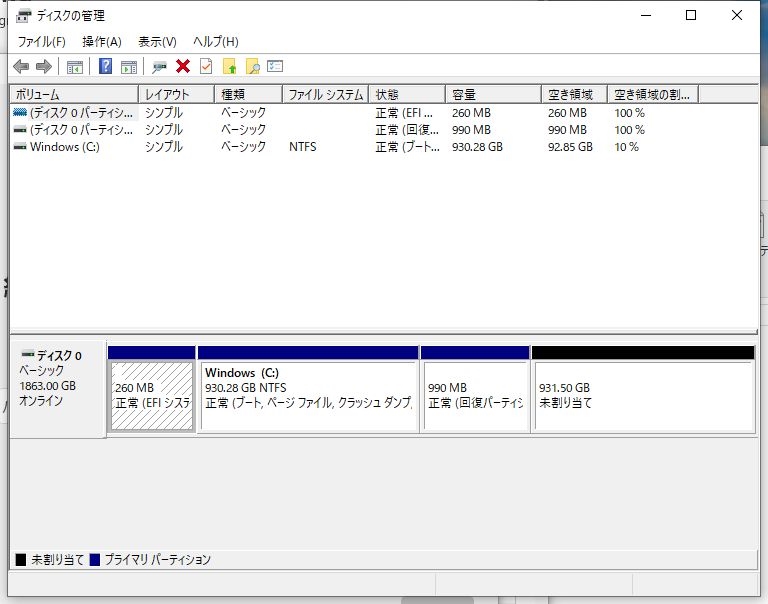Click the 正常 (EFI ... status cell
768x604 pixels.
pos(404,113)
